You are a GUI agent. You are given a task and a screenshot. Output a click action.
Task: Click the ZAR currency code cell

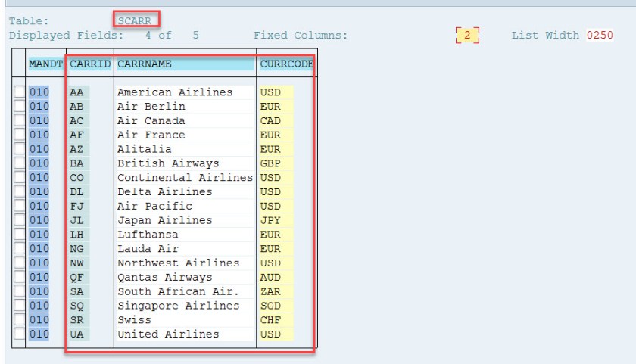270,292
